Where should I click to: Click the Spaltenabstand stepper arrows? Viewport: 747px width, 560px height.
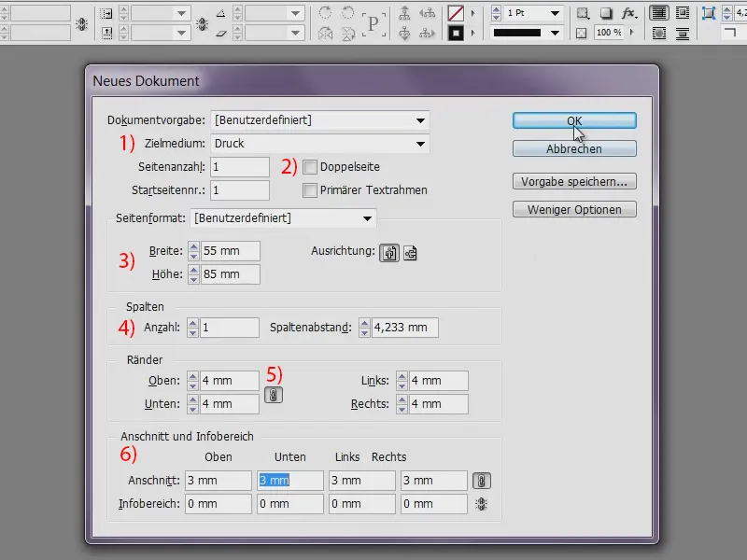click(x=364, y=328)
